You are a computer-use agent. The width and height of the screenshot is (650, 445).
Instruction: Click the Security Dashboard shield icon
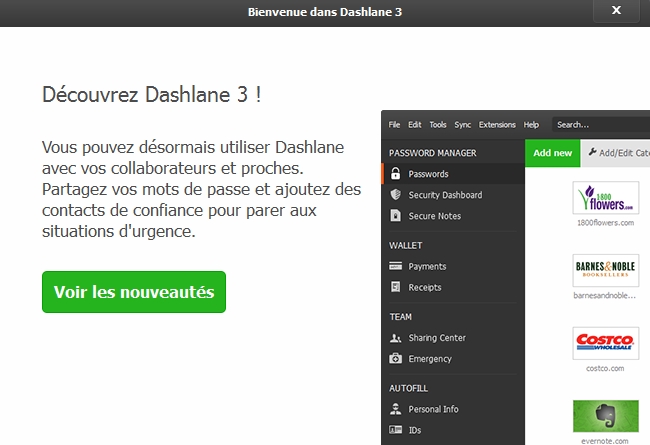(395, 195)
